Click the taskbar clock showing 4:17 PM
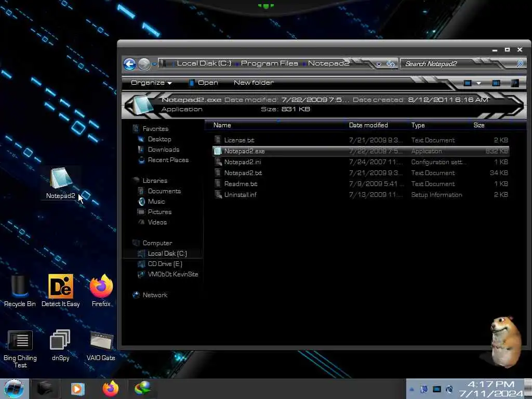The width and height of the screenshot is (532, 399). tap(491, 389)
